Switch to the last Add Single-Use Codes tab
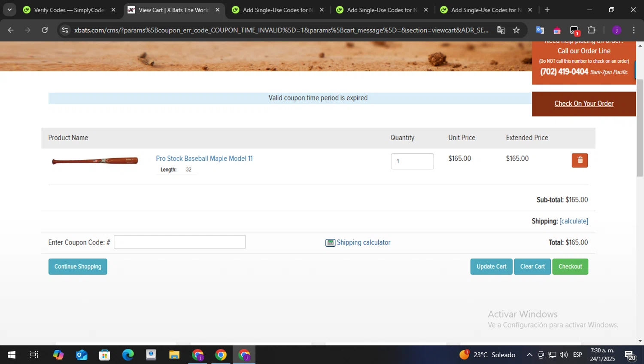The width and height of the screenshot is (644, 364). point(486,10)
